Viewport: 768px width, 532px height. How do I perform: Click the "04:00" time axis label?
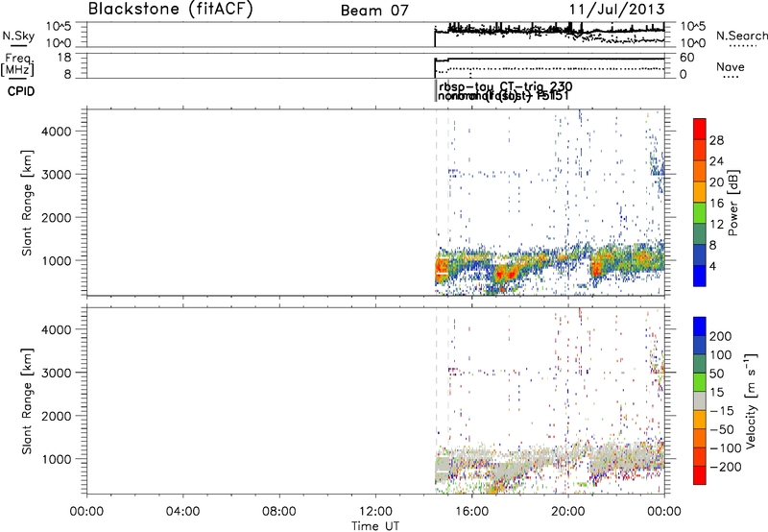coord(182,512)
